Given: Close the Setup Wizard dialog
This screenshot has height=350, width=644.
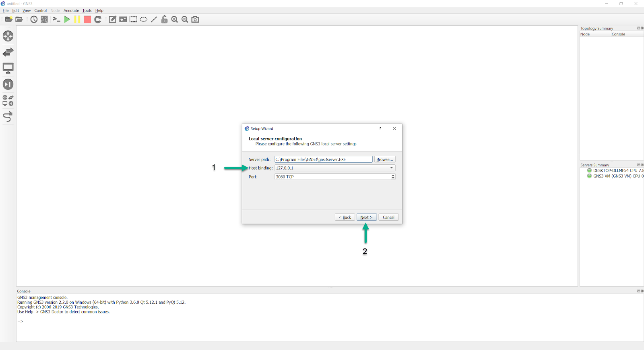Looking at the screenshot, I should click(x=394, y=128).
